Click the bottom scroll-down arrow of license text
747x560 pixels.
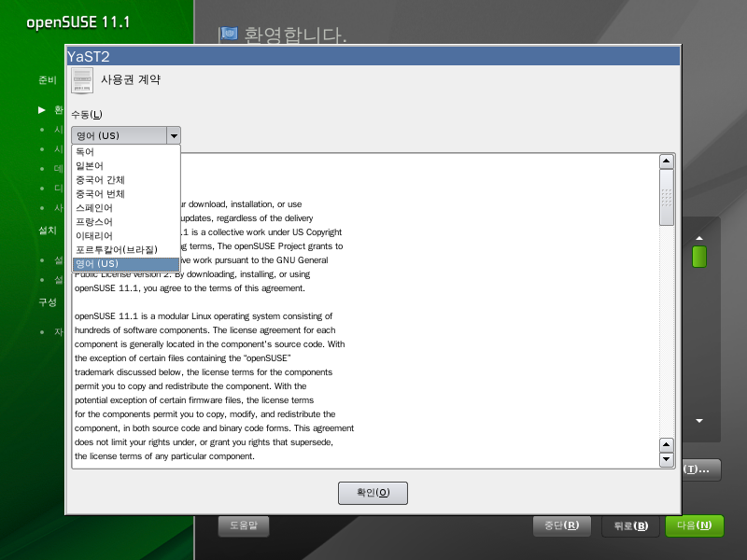pos(666,459)
